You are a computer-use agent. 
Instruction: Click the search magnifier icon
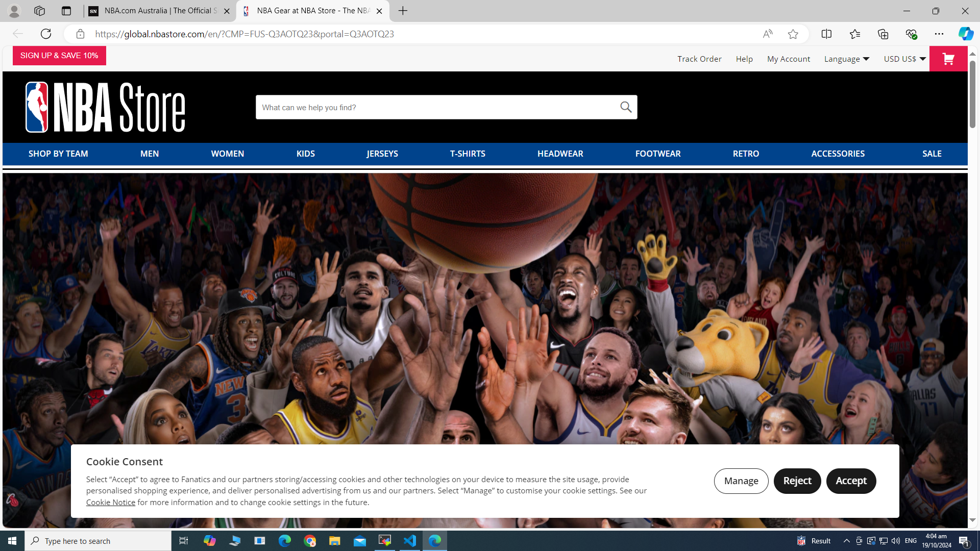pos(626,107)
